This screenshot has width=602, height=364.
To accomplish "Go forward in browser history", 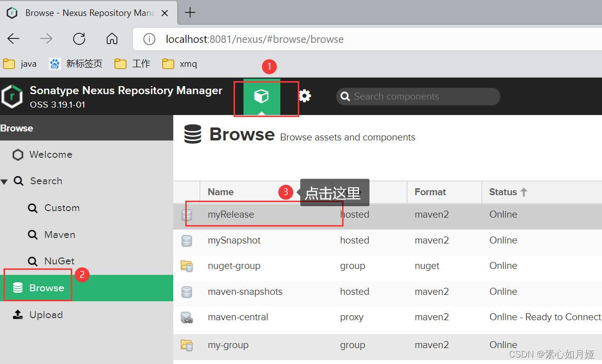I will click(x=46, y=39).
